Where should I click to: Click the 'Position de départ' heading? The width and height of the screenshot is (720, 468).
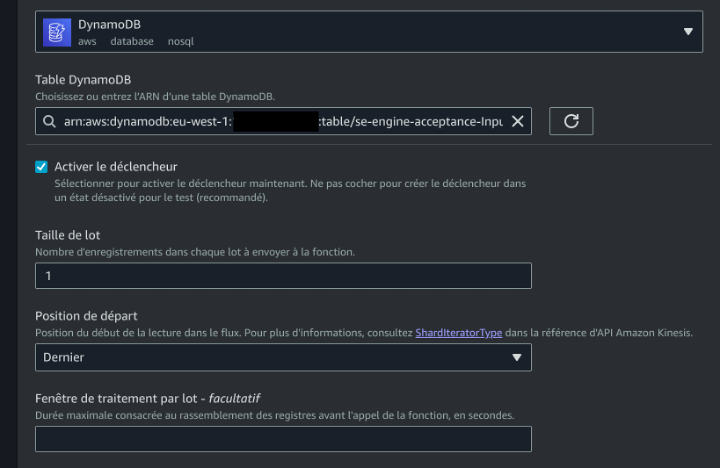[x=86, y=316]
